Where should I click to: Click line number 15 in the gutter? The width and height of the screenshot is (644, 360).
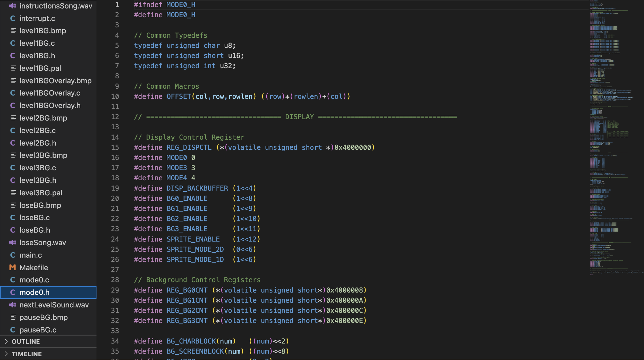tap(115, 147)
